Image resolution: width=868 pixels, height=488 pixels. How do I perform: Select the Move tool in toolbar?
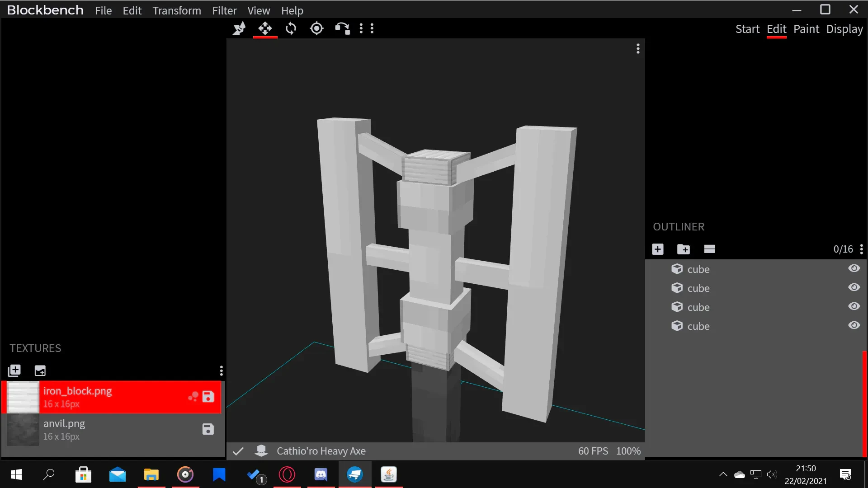tap(265, 28)
